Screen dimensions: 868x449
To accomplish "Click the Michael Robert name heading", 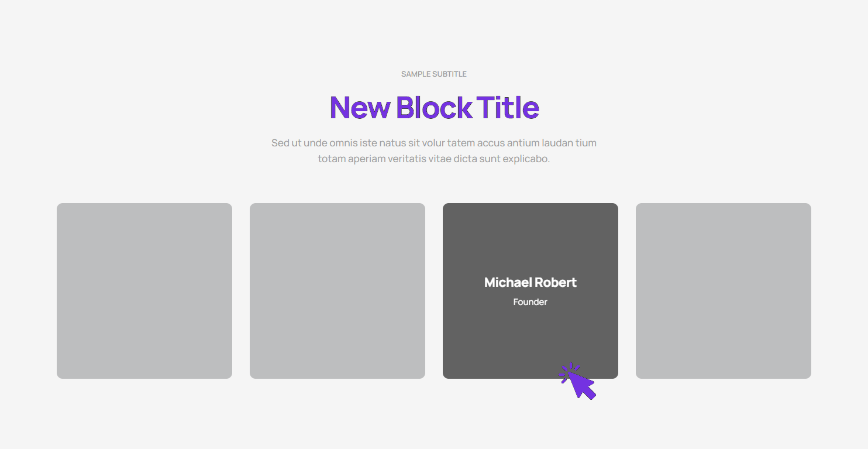I will (x=531, y=283).
